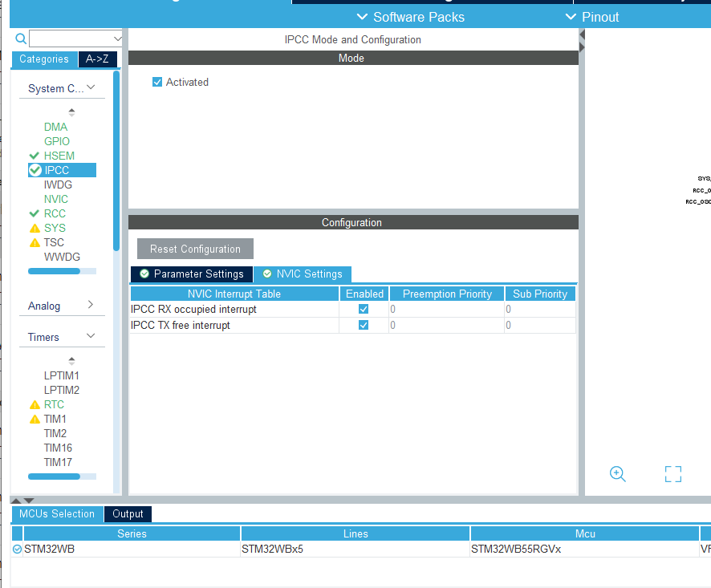The height and width of the screenshot is (588, 711).
Task: Open the Parameter Settings tab
Action: (192, 274)
